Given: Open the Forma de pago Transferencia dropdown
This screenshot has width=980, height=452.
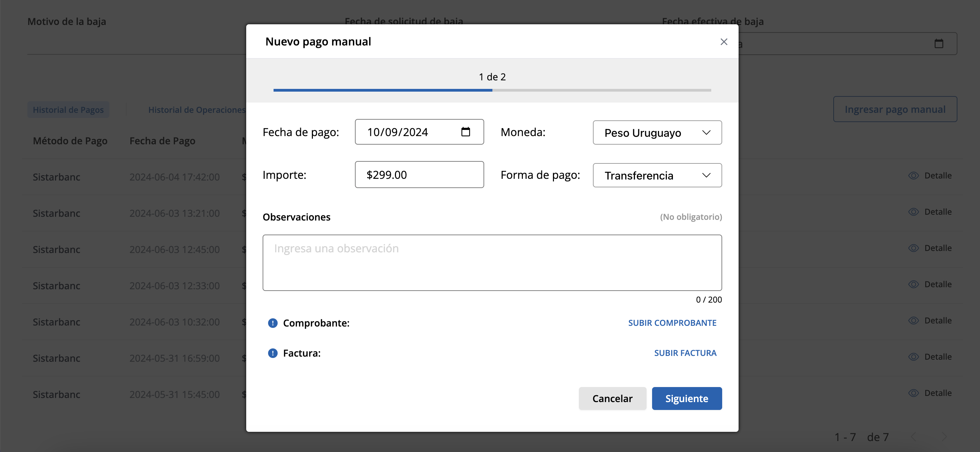Looking at the screenshot, I should (x=657, y=175).
